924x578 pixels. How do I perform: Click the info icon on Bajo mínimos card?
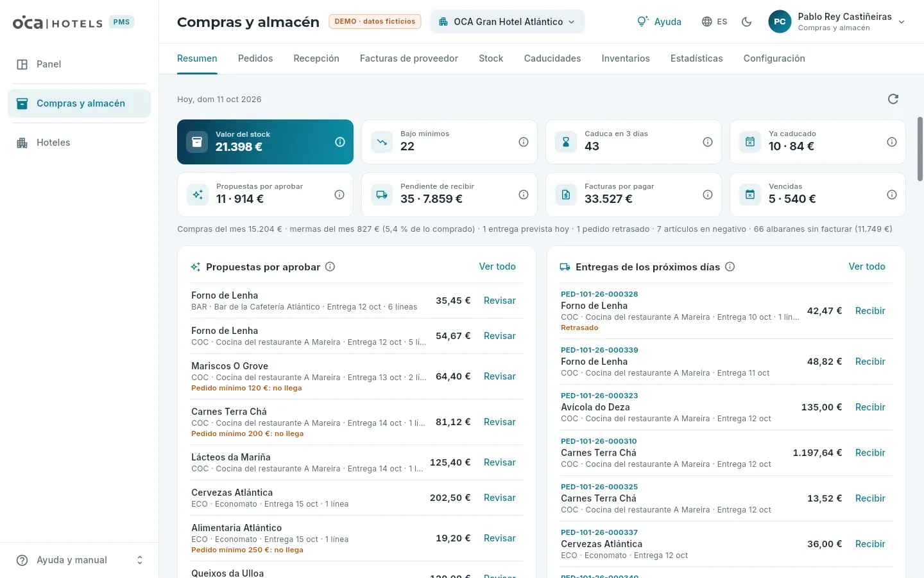tap(524, 142)
